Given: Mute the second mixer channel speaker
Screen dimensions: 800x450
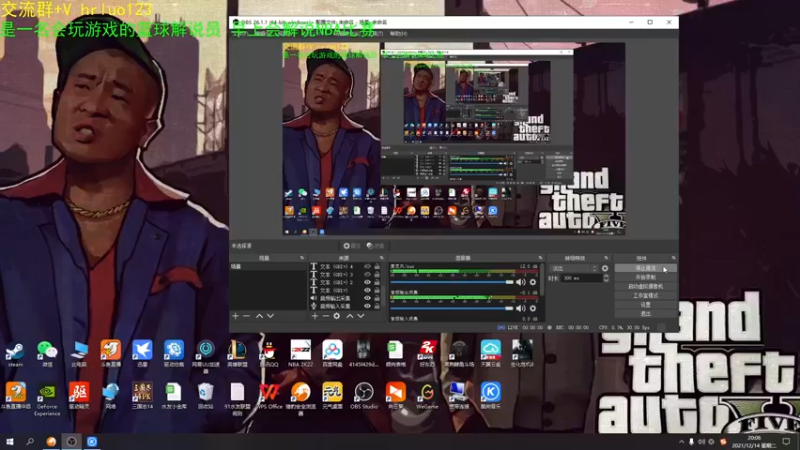Looking at the screenshot, I should tap(520, 308).
